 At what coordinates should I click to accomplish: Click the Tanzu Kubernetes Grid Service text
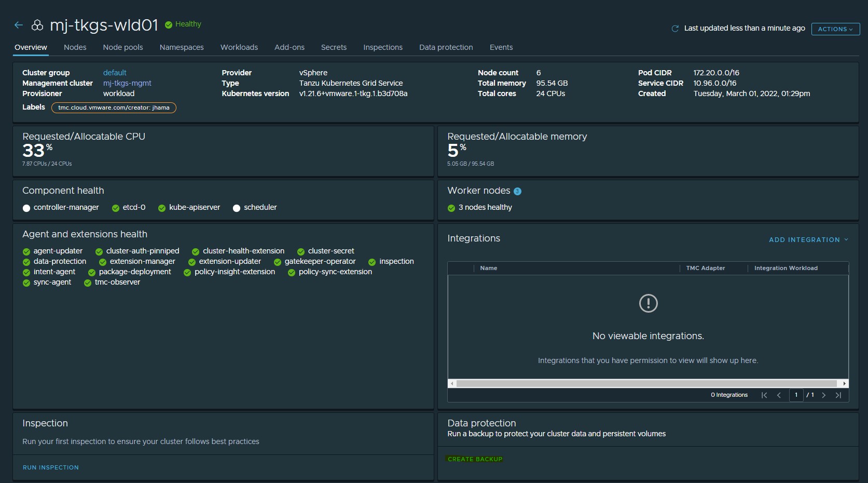click(351, 83)
